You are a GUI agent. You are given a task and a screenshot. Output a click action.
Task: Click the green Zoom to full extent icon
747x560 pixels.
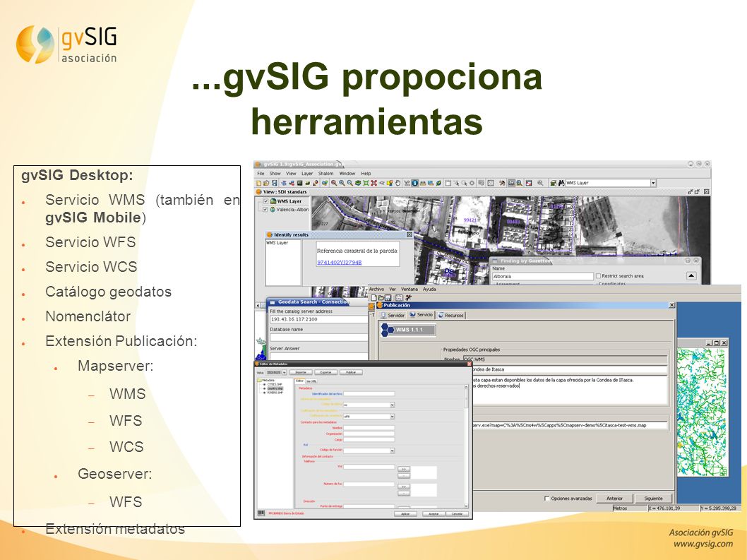click(366, 183)
